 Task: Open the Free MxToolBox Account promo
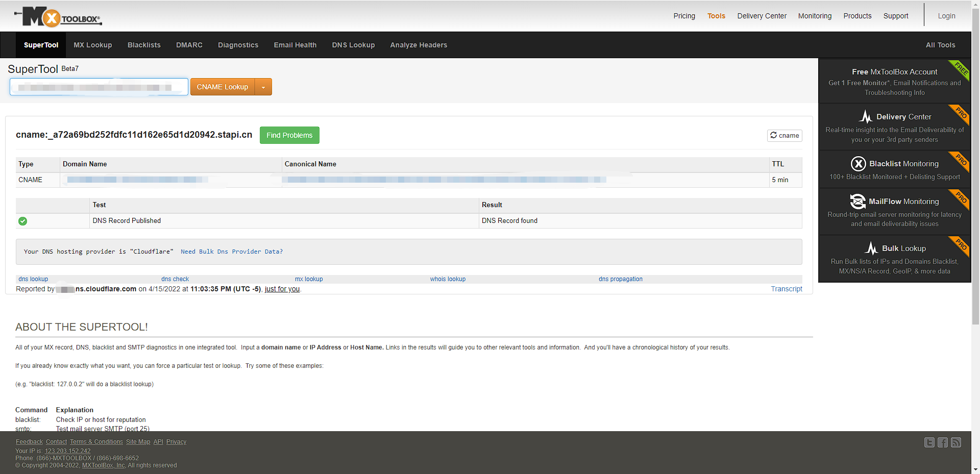tap(894, 82)
